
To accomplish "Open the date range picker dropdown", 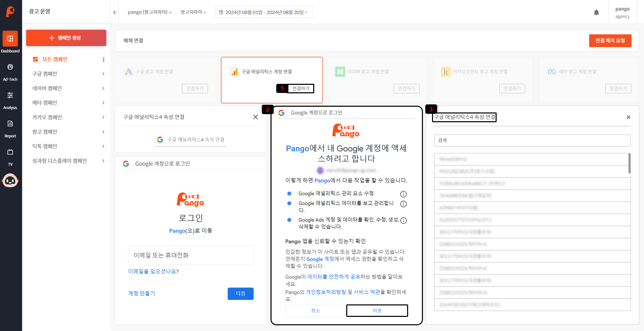I will 264,12.
